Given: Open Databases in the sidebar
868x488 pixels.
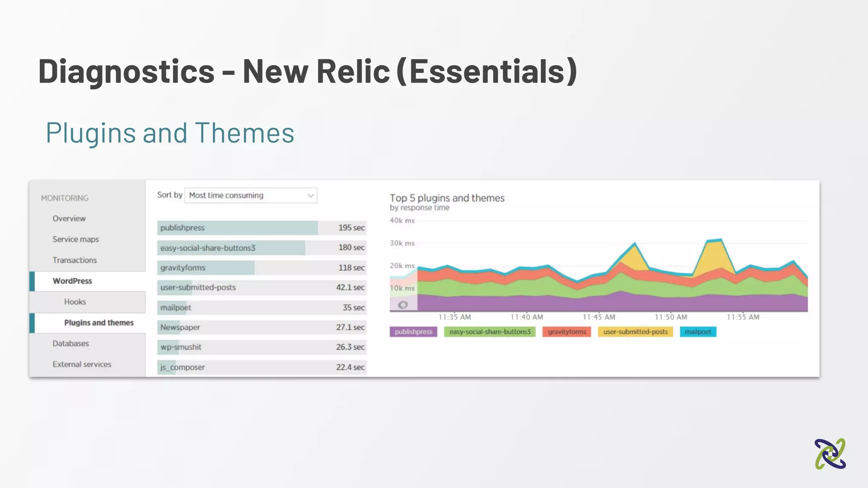Looking at the screenshot, I should (71, 344).
